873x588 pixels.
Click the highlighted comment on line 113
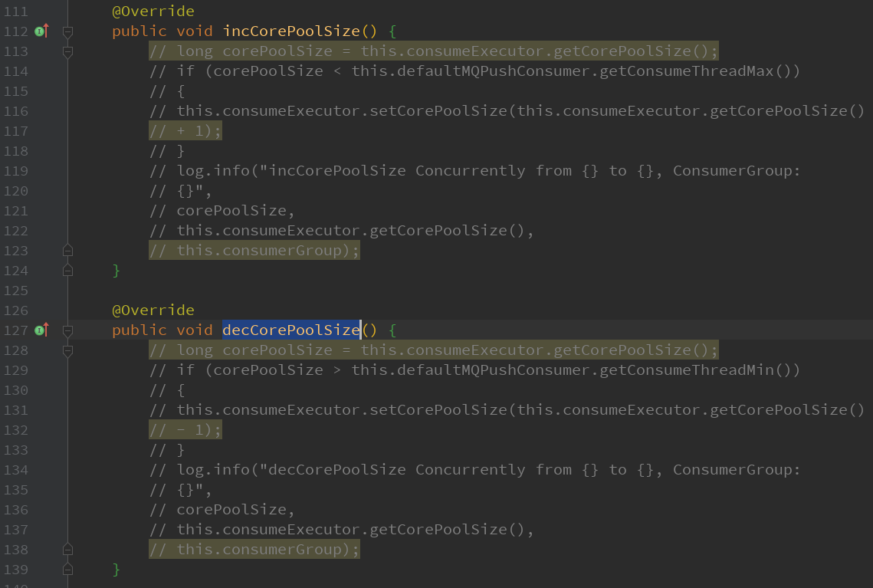coord(434,51)
